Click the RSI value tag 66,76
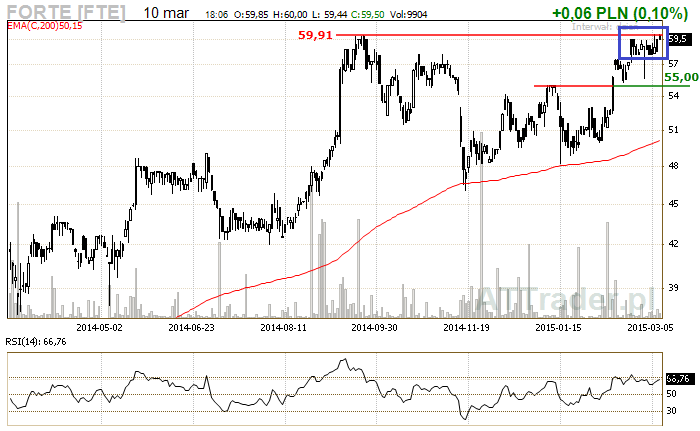 tap(679, 379)
